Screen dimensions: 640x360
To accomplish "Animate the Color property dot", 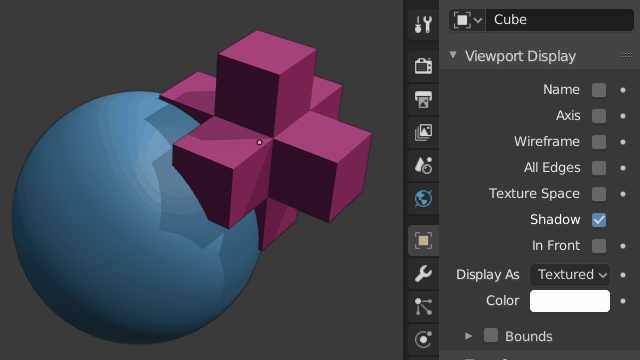I will pos(623,301).
